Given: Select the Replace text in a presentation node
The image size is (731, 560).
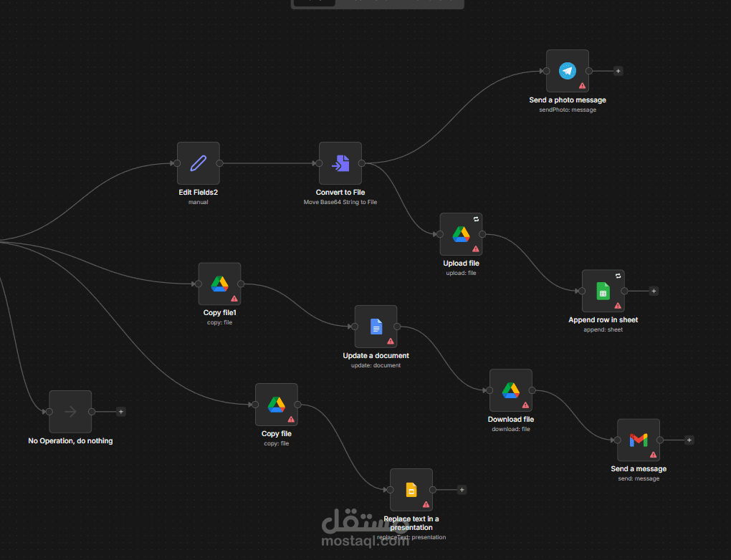Looking at the screenshot, I should tap(411, 490).
